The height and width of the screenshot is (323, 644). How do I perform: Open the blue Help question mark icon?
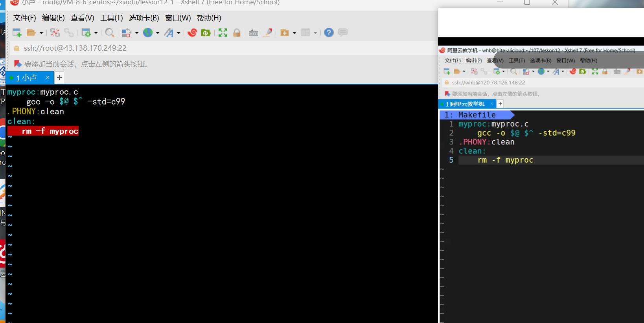(x=329, y=33)
